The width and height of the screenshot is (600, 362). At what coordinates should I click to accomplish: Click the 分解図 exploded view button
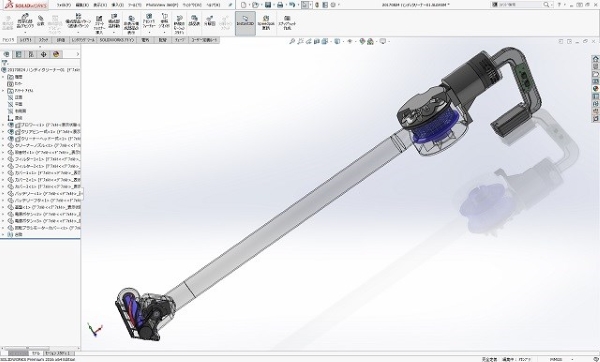(x=210, y=22)
